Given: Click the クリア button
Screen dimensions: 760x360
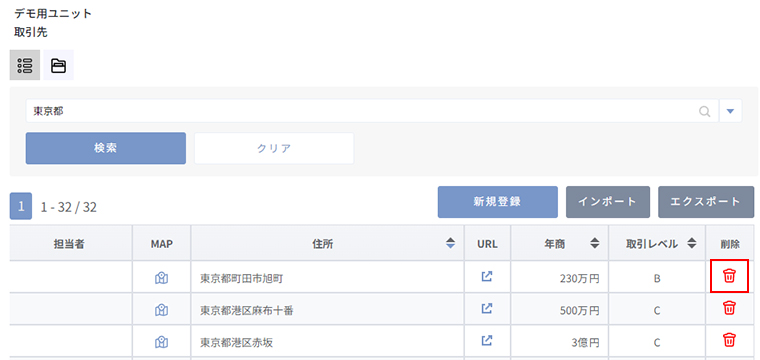Looking at the screenshot, I should [274, 148].
